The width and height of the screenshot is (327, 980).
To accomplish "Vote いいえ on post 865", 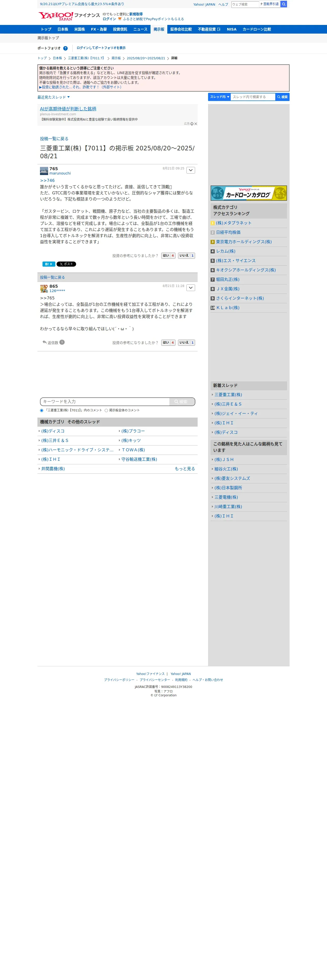I will 186,343.
